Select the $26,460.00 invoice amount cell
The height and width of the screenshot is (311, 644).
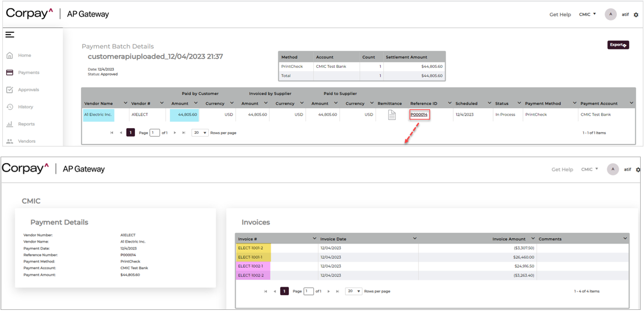tap(478, 257)
